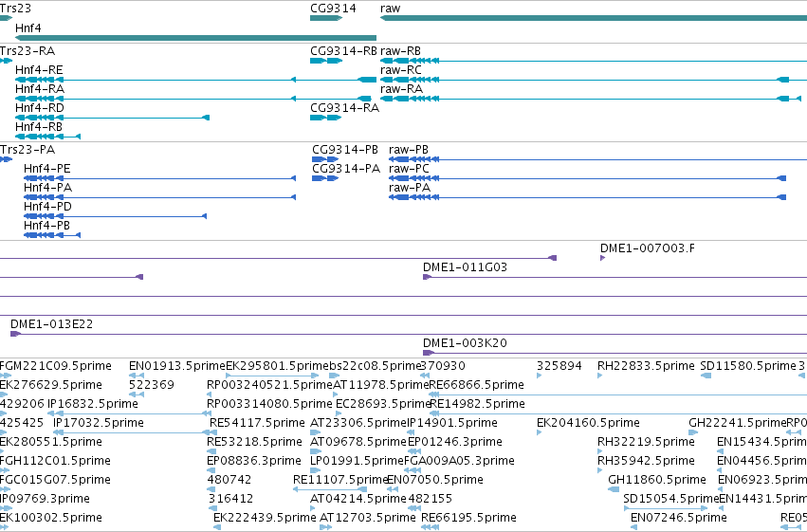Click the RE66866.5prime EST label
This screenshot has width=807, height=532.
click(x=477, y=385)
